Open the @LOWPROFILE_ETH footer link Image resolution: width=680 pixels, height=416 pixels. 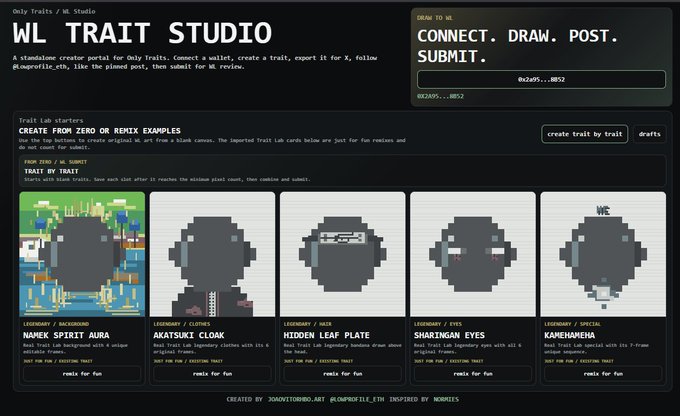tap(357, 399)
